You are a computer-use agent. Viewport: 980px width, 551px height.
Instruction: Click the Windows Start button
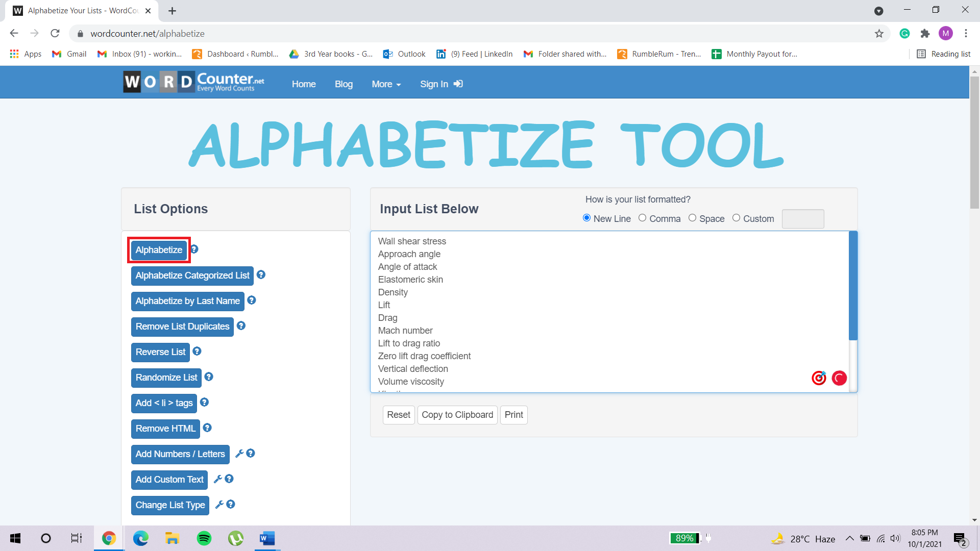point(15,538)
